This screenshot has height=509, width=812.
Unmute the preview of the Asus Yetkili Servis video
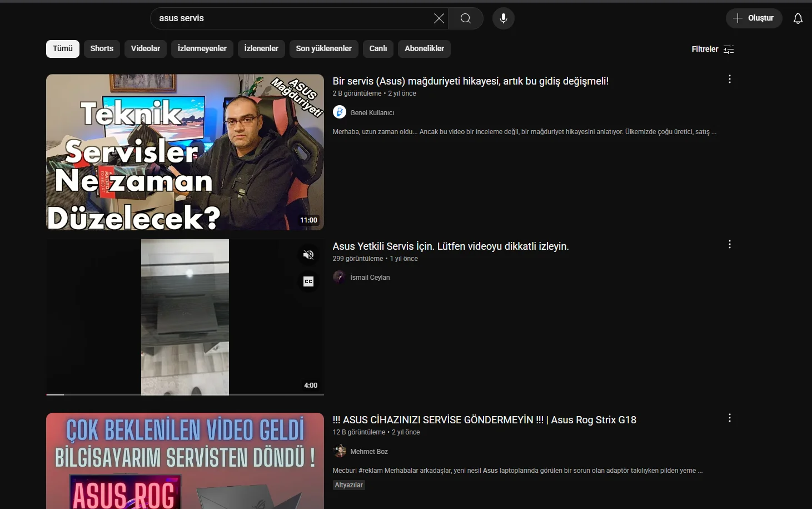point(308,255)
